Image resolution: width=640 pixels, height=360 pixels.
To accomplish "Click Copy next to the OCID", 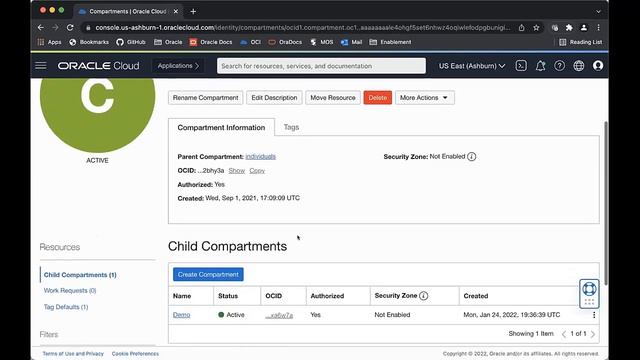I will point(257,171).
